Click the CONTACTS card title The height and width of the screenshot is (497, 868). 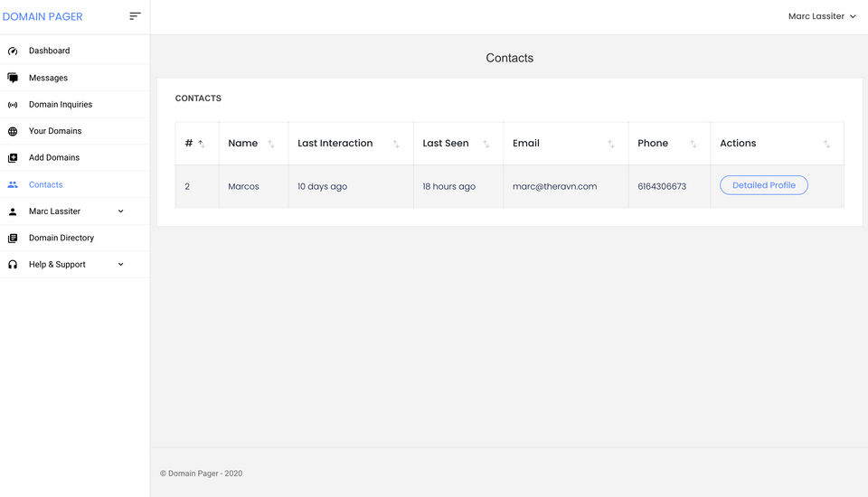198,98
